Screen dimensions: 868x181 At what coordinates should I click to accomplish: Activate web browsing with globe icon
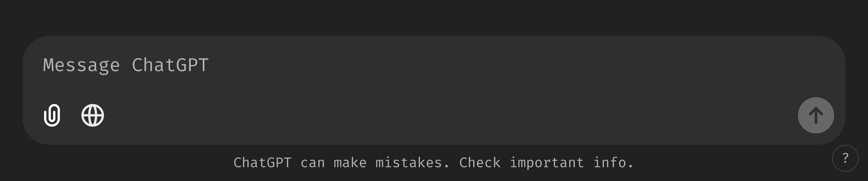point(93,115)
